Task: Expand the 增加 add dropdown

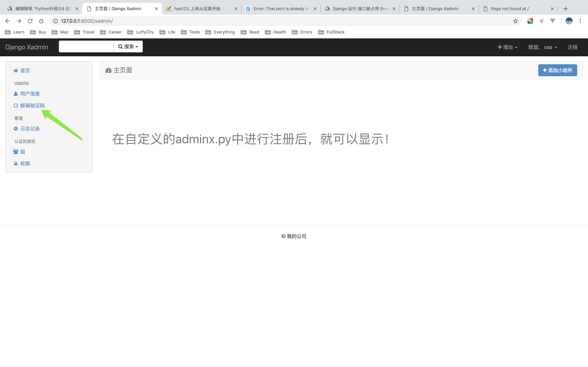Action: 507,47
